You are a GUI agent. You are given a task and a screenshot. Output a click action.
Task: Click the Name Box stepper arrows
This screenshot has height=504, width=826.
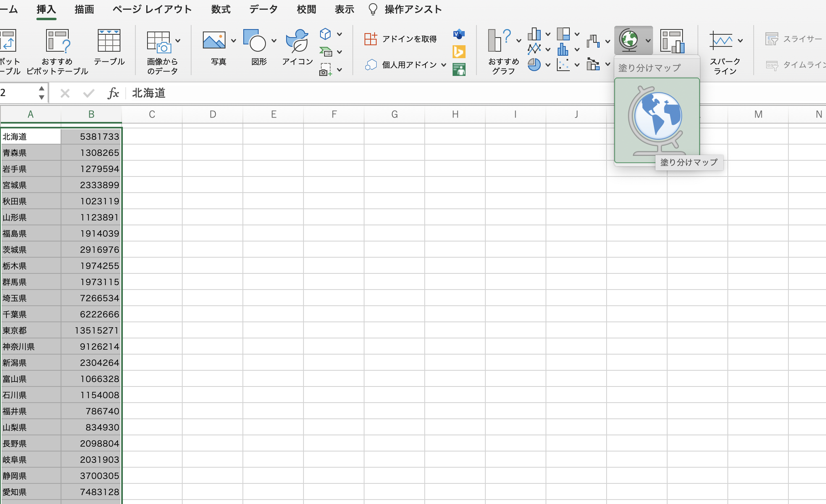point(41,93)
